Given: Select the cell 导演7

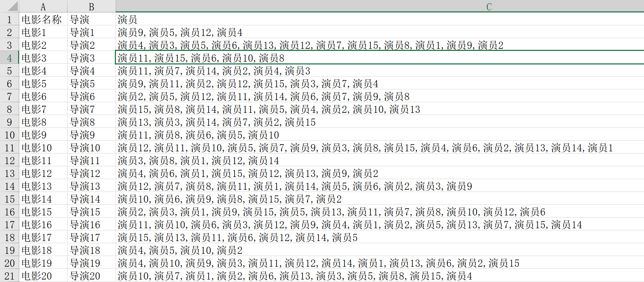Looking at the screenshot, I should (x=91, y=109).
